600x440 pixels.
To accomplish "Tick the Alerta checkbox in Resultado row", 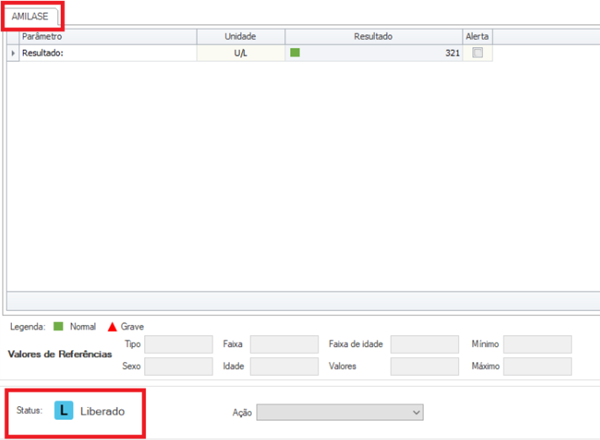I will [x=477, y=52].
